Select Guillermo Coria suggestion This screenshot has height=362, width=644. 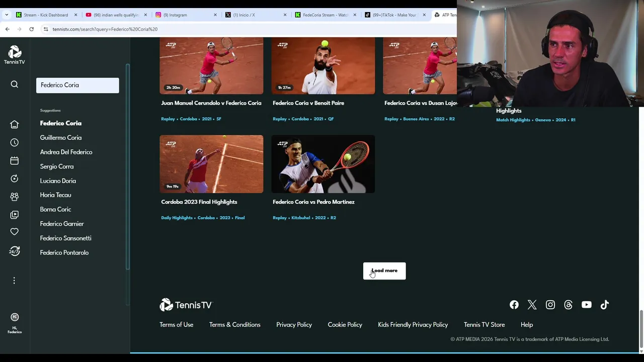pos(61,138)
